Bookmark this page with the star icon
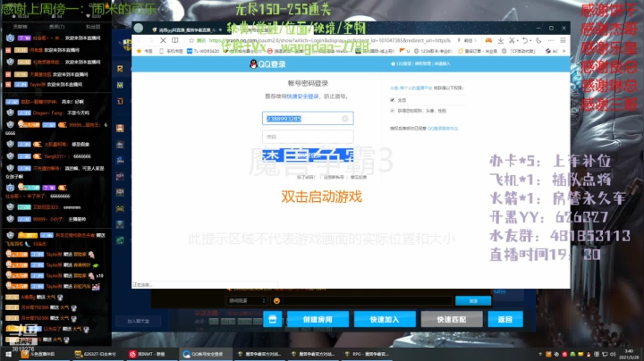 191,40
